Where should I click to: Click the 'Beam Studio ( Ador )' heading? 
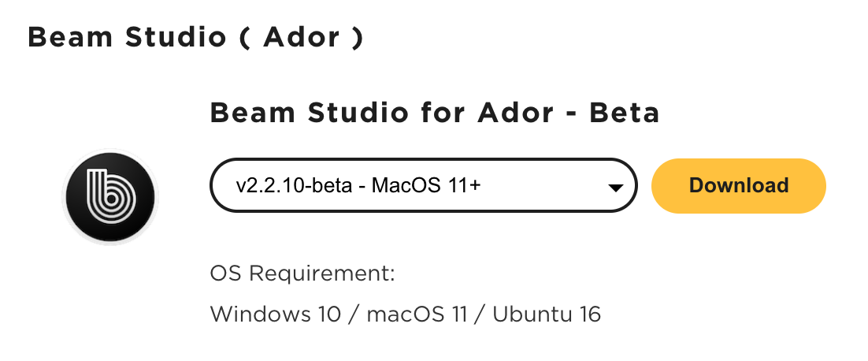[195, 38]
